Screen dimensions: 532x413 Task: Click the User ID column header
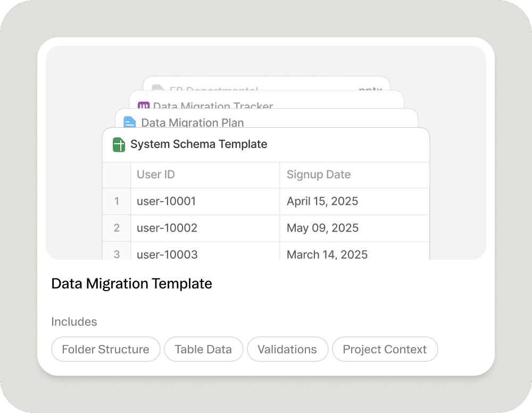(156, 175)
